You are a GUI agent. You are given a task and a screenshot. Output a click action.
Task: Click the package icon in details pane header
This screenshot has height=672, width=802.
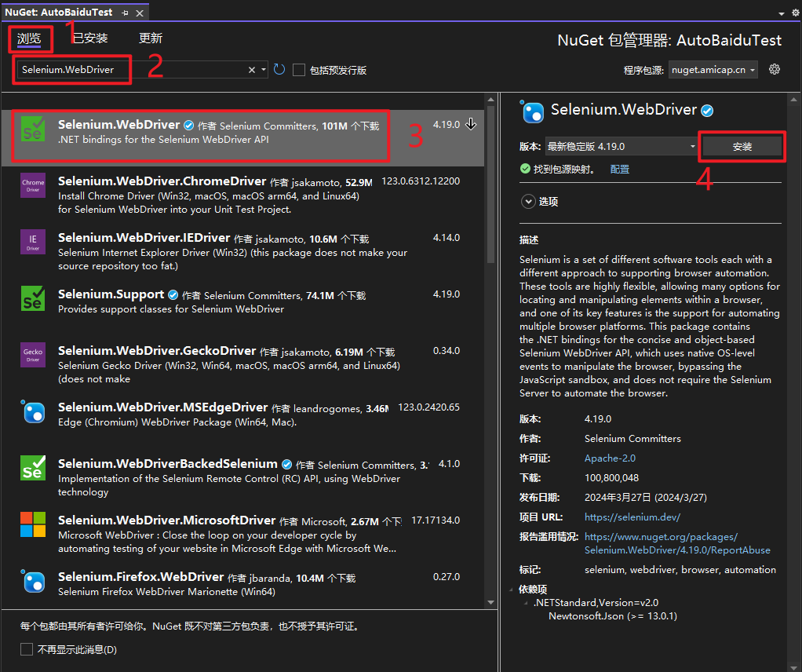(532, 111)
